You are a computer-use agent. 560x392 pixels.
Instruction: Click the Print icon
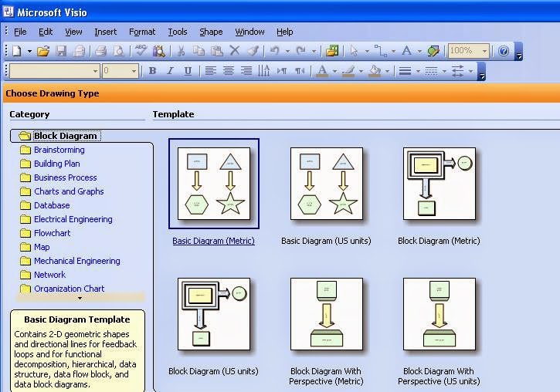100,51
